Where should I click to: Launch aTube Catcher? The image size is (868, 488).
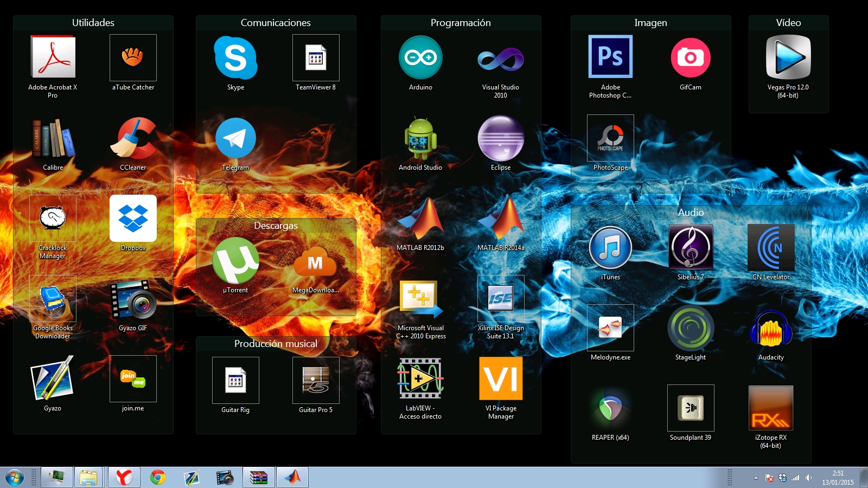(133, 57)
